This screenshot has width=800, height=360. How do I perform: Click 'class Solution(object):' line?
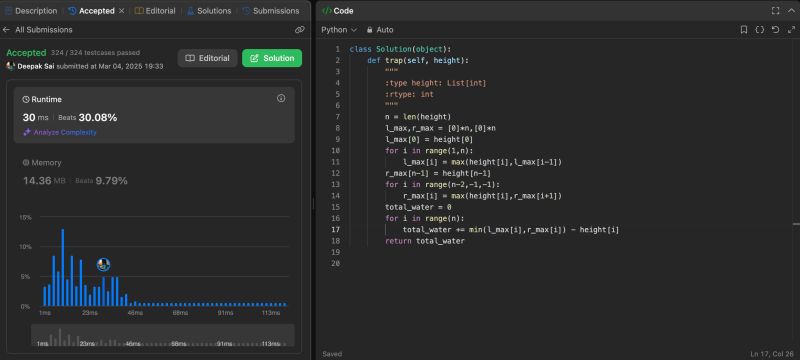401,49
